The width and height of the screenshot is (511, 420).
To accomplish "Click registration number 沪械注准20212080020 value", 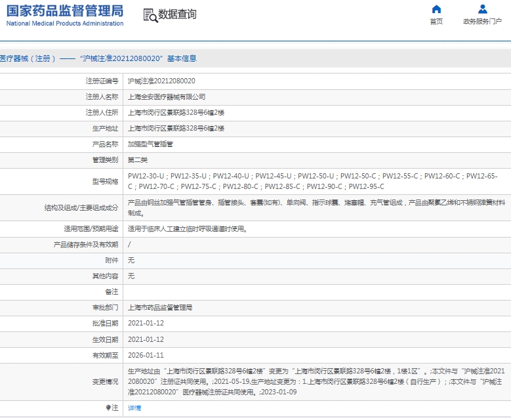I will point(161,81).
